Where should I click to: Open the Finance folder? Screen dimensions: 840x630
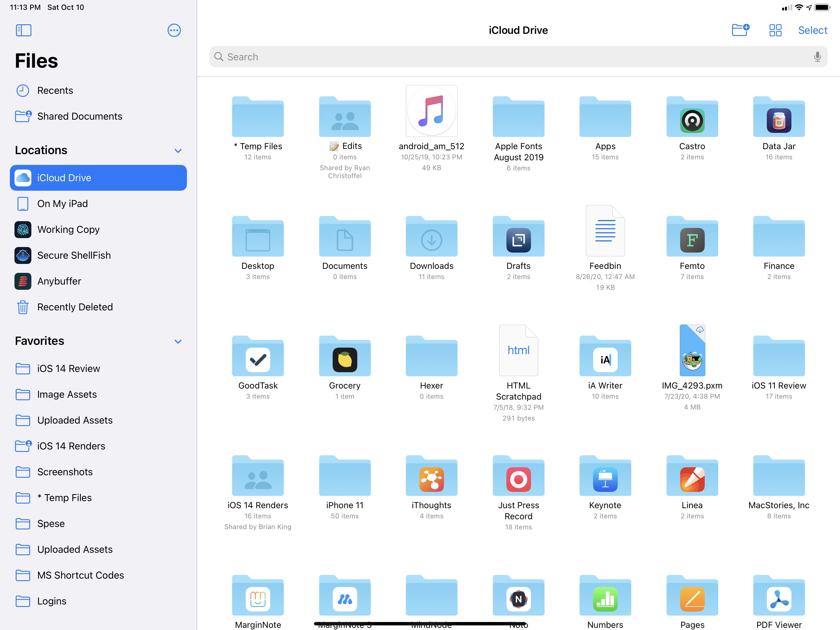779,237
